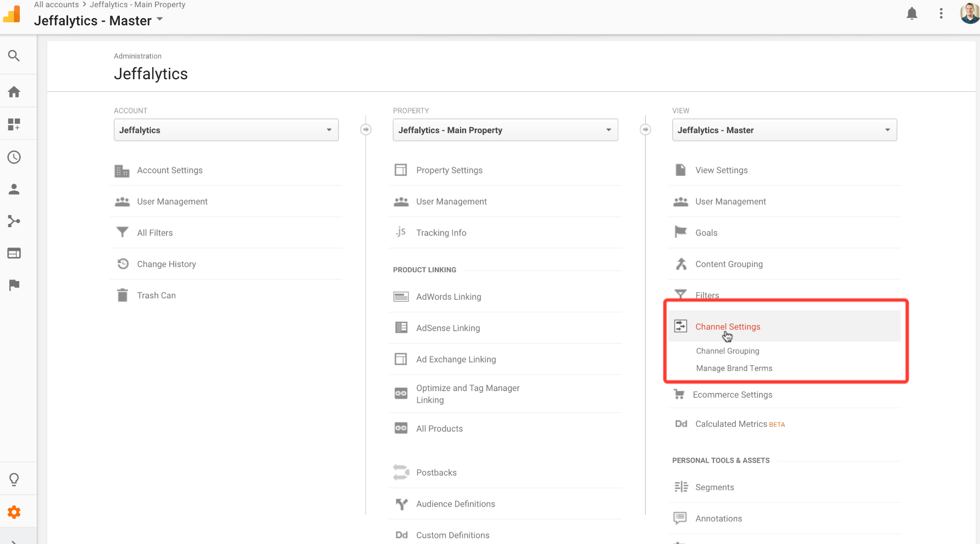Open Real-Time clock icon in sidebar
980x544 pixels.
click(x=14, y=157)
